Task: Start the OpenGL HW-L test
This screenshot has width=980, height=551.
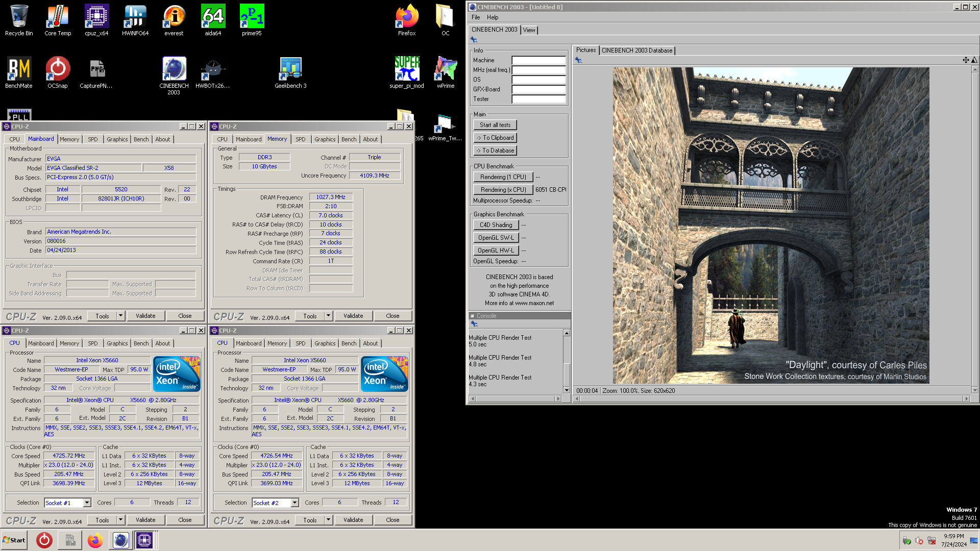Action: click(496, 251)
